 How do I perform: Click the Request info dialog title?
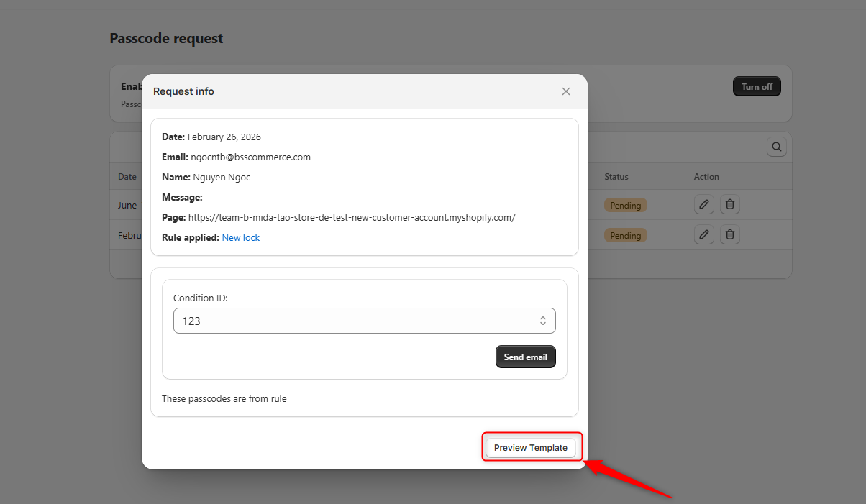[183, 91]
